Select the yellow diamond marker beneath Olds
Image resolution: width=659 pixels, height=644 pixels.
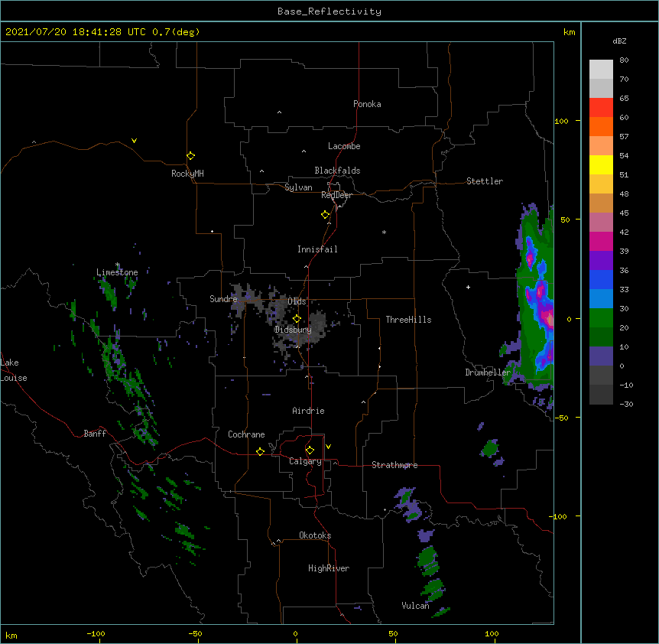[x=297, y=319]
